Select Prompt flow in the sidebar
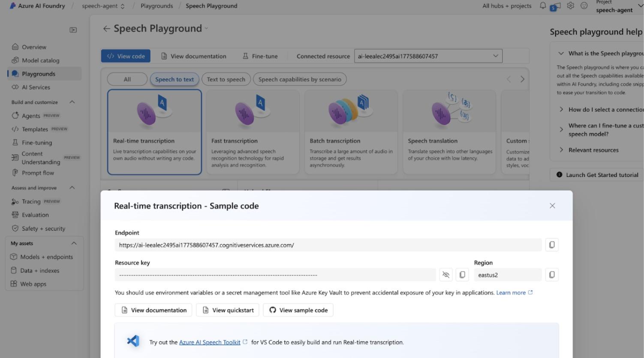 pos(37,173)
